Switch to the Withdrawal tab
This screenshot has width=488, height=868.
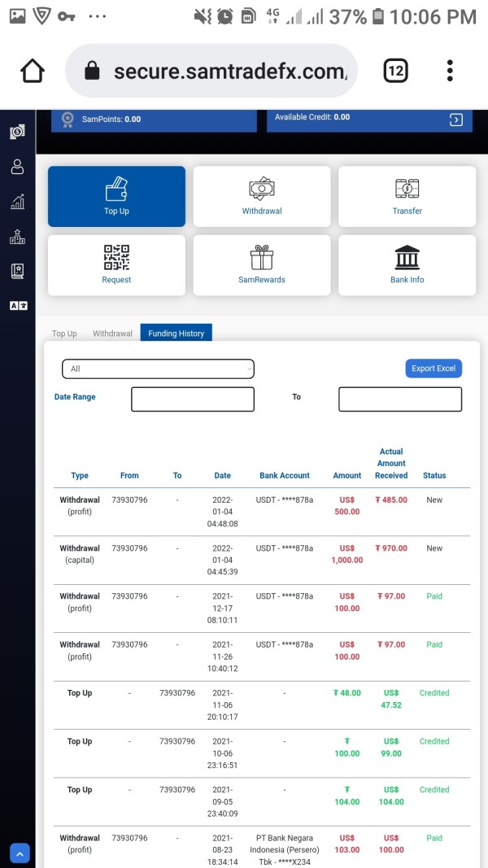tap(112, 334)
